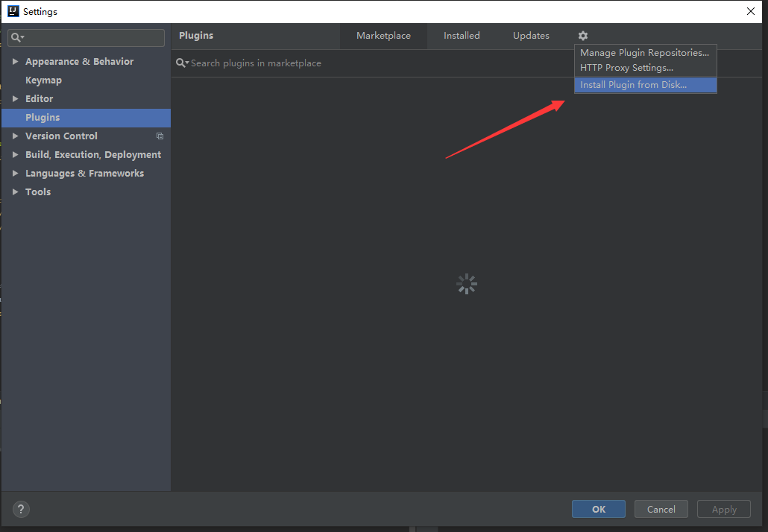Select Appearance & Behavior label

coord(79,61)
